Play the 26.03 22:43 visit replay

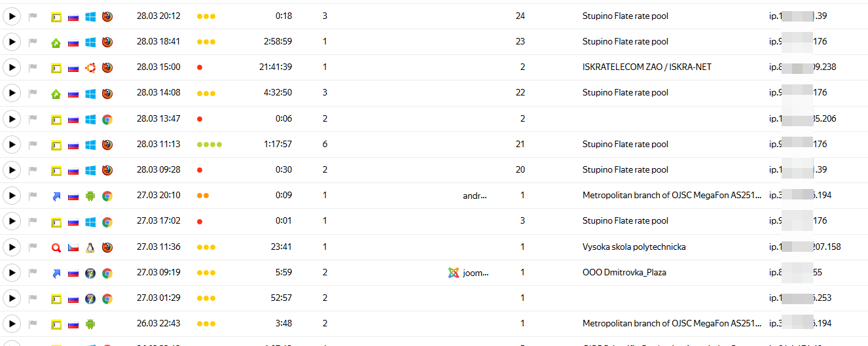click(12, 324)
